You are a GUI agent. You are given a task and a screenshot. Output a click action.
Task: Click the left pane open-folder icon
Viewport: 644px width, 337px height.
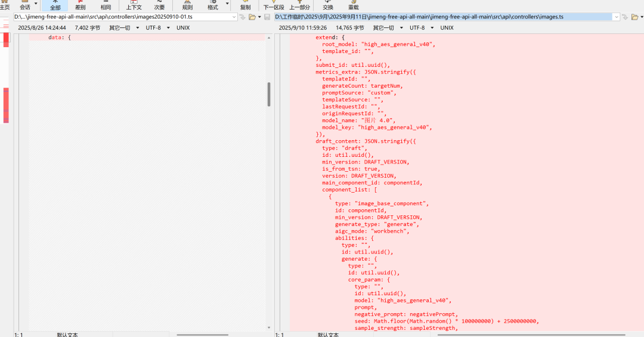[x=252, y=17]
